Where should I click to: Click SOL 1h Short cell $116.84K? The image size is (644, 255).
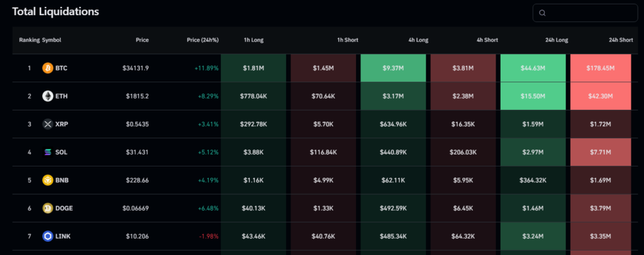click(323, 152)
